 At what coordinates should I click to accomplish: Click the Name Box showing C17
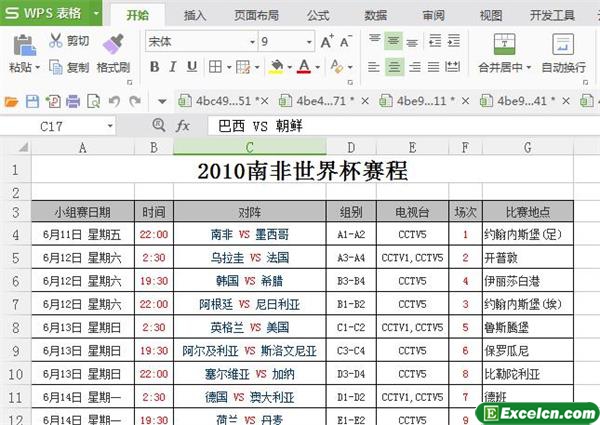click(58, 126)
